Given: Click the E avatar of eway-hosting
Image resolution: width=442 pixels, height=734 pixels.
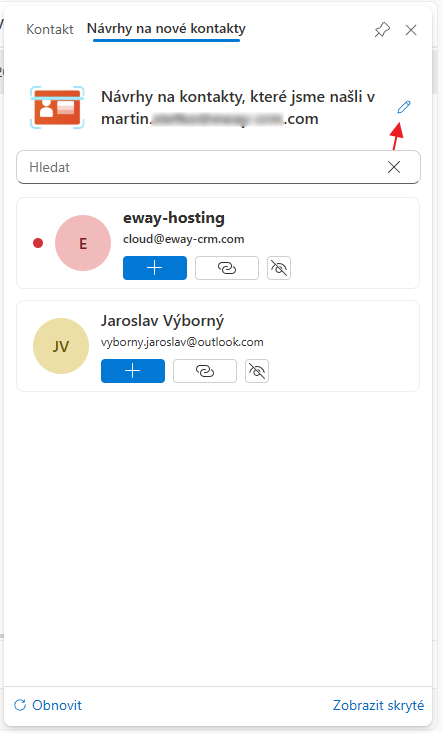Looking at the screenshot, I should (83, 243).
